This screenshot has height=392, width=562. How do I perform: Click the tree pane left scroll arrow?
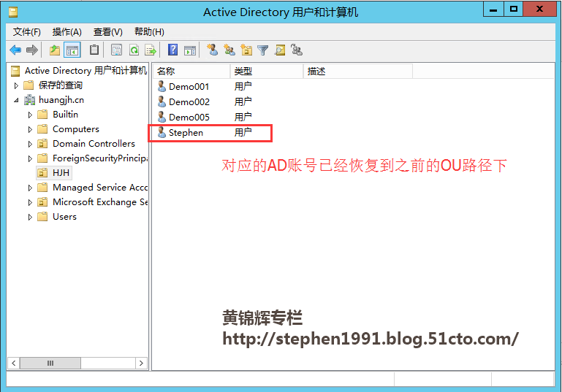coord(14,364)
